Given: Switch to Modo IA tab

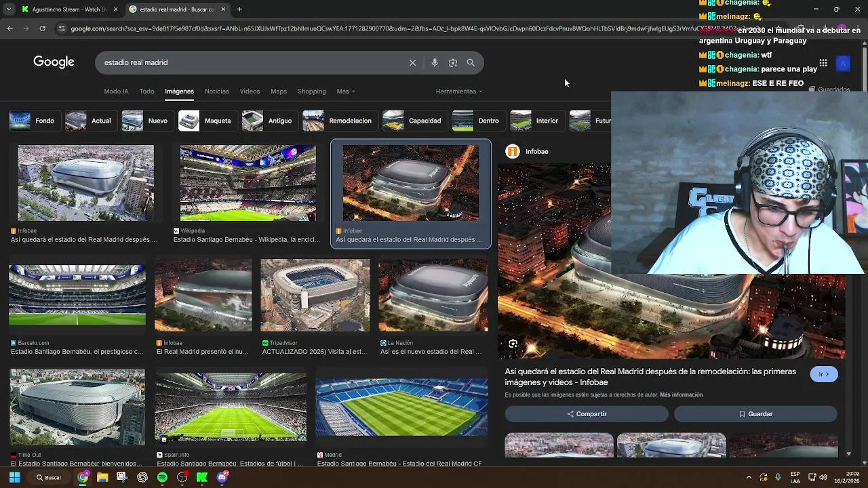Looking at the screenshot, I should [116, 91].
